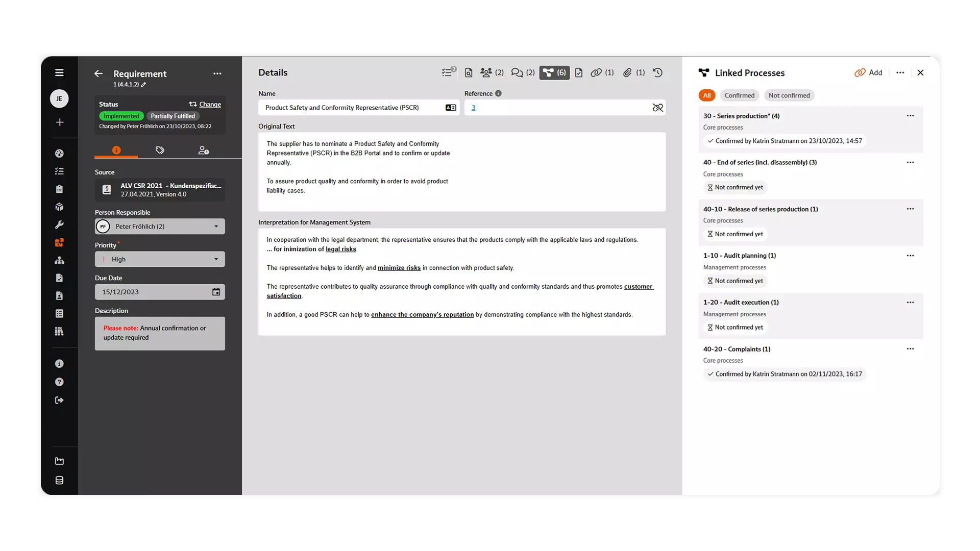Open the attachments (1) paperclip item
980x551 pixels.
[634, 72]
